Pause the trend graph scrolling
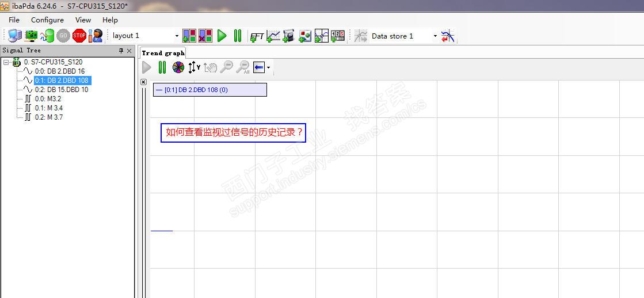This screenshot has height=298, width=644. [162, 67]
